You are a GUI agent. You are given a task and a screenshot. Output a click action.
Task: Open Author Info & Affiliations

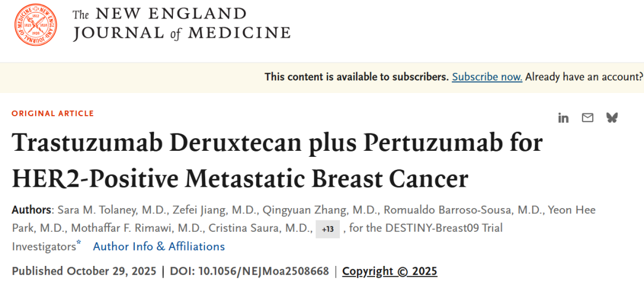(159, 246)
